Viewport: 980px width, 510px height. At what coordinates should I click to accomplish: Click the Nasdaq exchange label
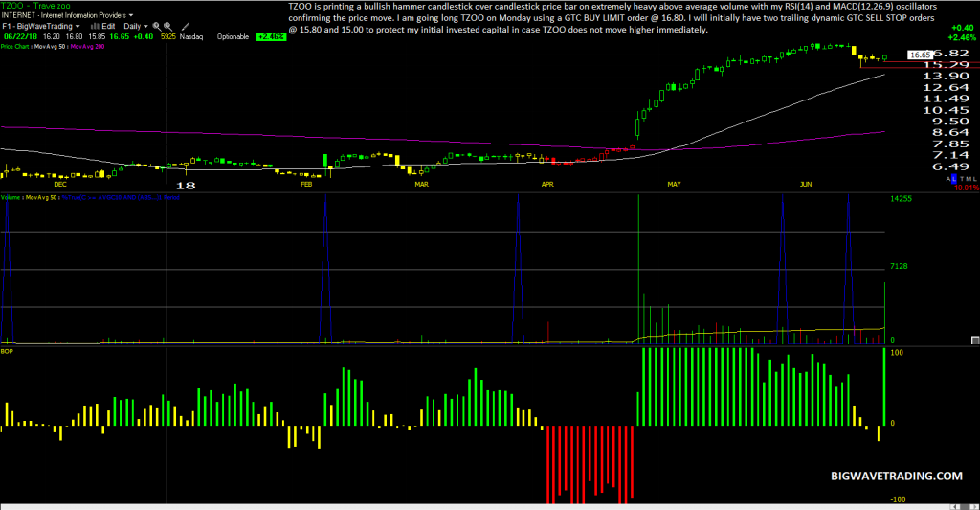pos(191,37)
